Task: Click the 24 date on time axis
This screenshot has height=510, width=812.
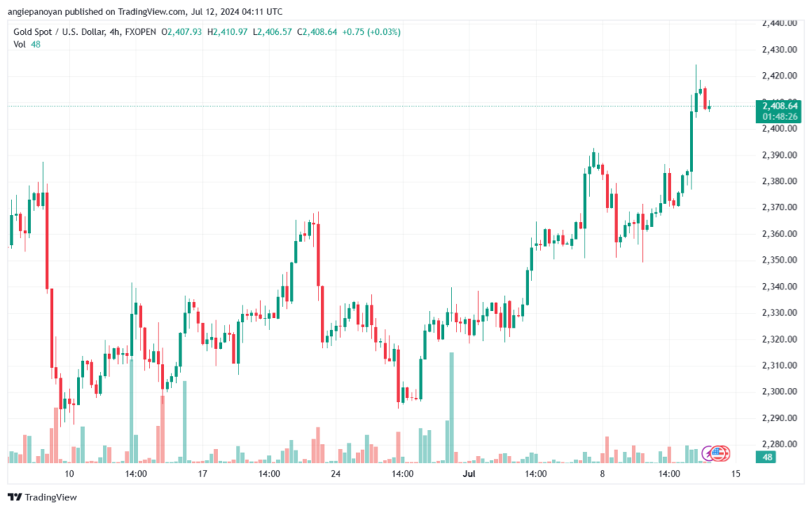Action: (x=335, y=474)
